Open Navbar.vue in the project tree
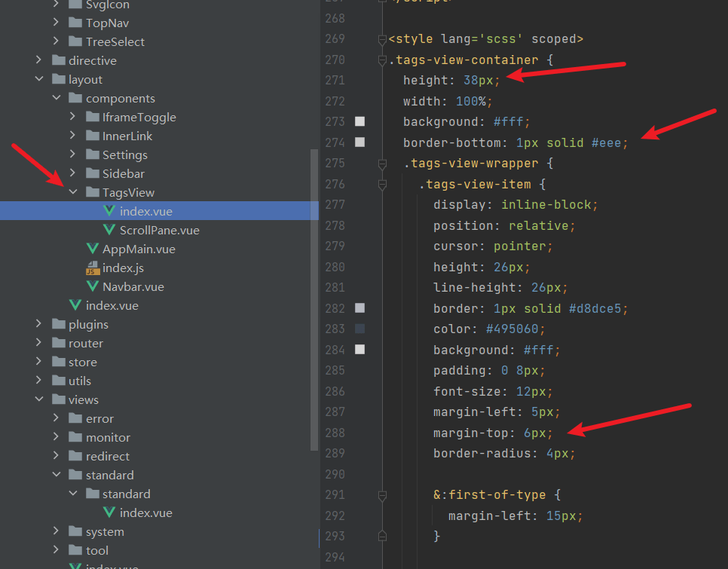 [x=133, y=287]
